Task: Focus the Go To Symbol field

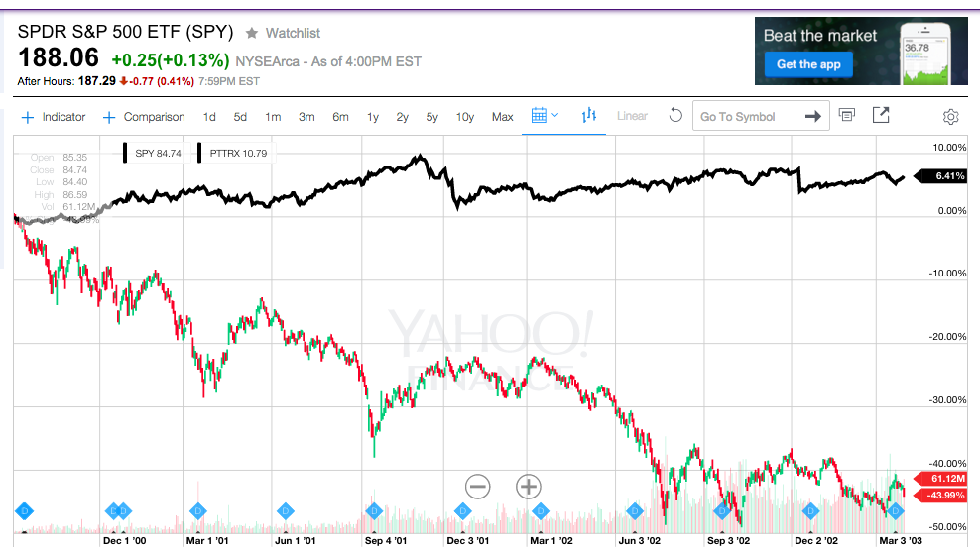Action: point(744,116)
